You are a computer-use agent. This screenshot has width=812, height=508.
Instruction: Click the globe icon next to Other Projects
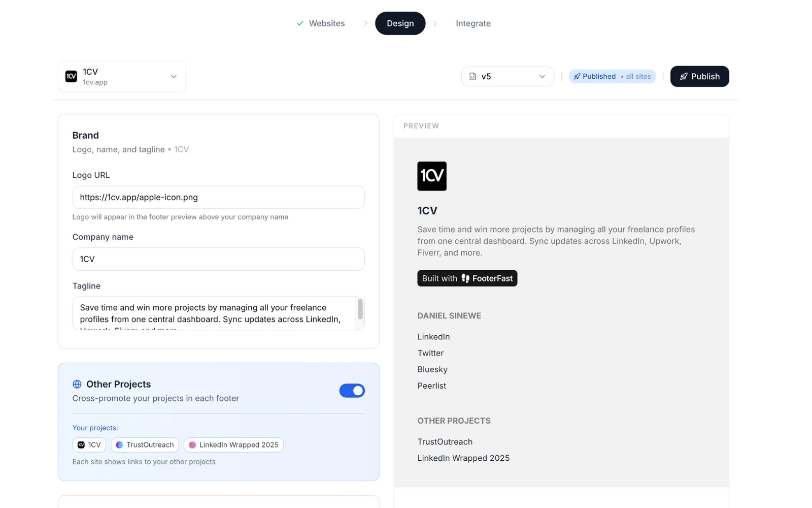[77, 384]
